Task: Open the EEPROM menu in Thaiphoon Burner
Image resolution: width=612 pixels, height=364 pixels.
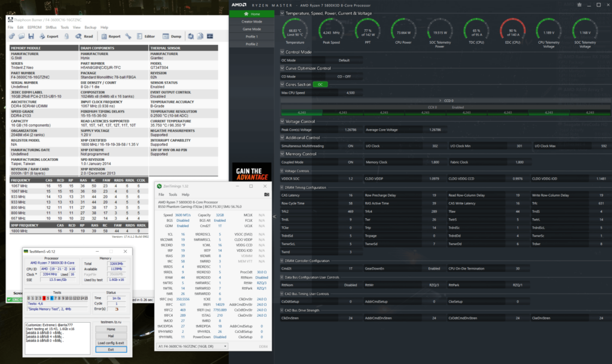Action: point(34,27)
